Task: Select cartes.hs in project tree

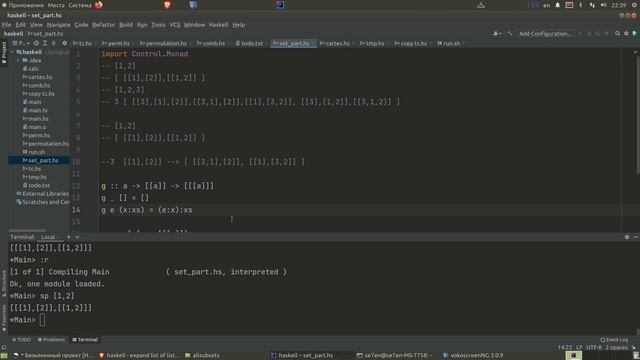Action: tap(37, 77)
